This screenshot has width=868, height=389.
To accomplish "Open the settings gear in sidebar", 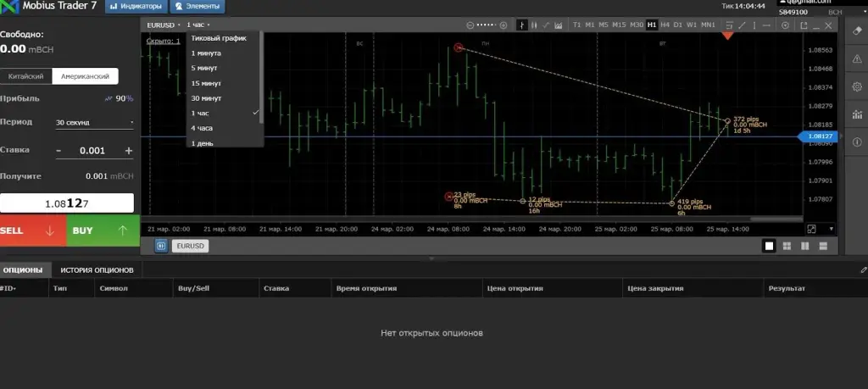I will 857,87.
